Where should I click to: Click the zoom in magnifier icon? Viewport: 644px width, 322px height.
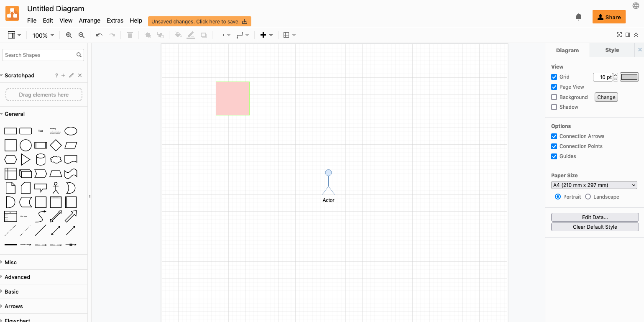pos(69,36)
